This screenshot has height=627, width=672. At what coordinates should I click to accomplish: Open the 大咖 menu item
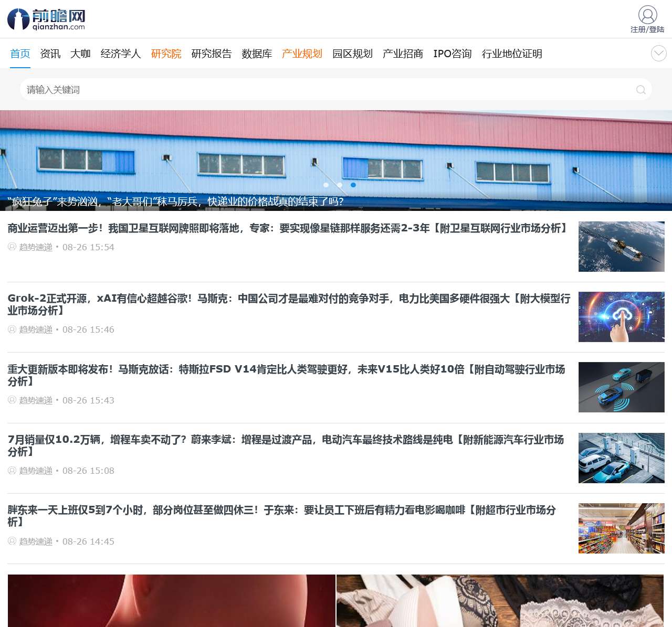coord(80,54)
